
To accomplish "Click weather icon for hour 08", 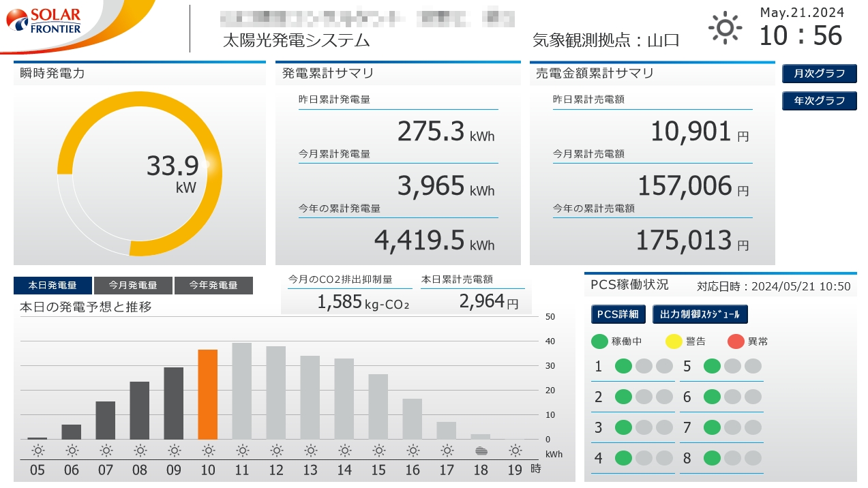I will [140, 450].
